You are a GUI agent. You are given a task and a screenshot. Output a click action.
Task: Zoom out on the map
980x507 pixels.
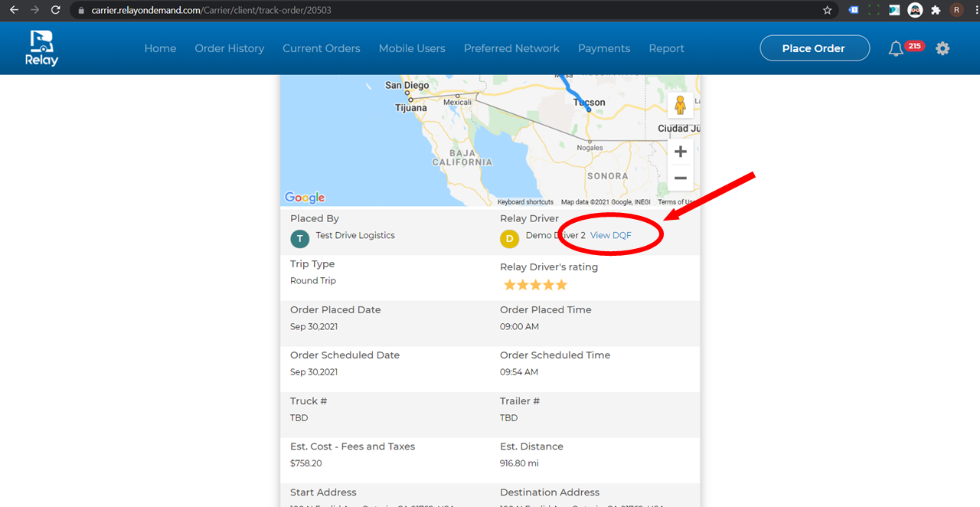(x=680, y=178)
